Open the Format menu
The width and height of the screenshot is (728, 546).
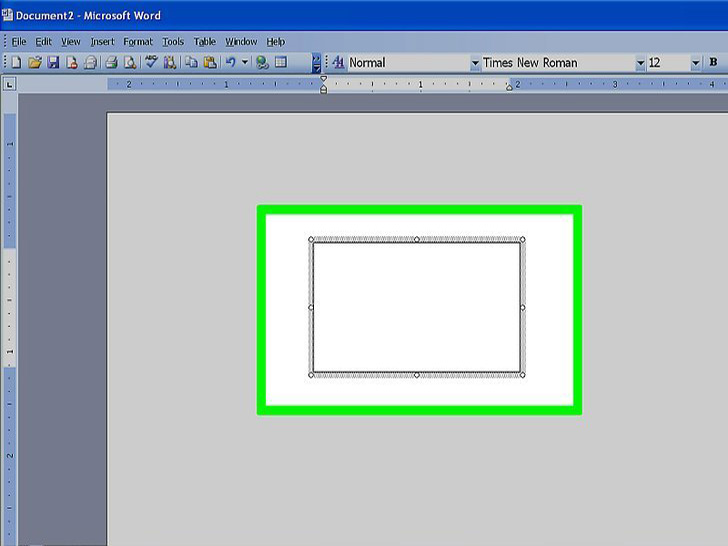138,42
